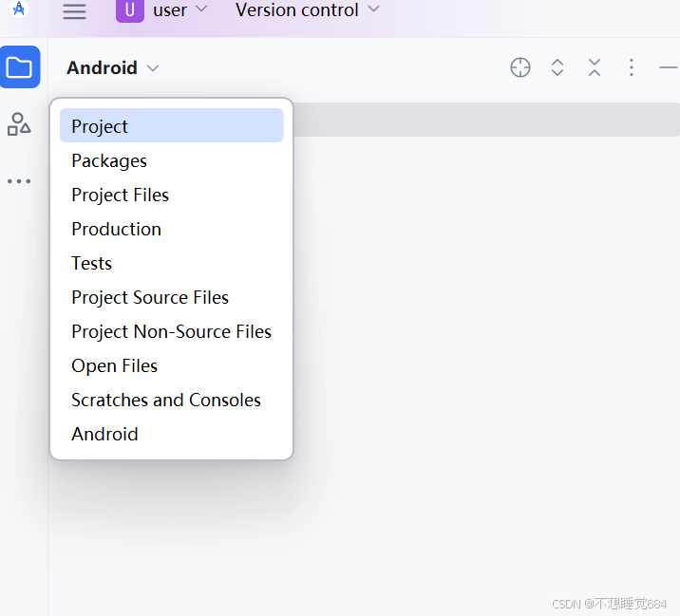Screen dimensions: 680x616
Task: Click the purple U project badge
Action: click(129, 10)
